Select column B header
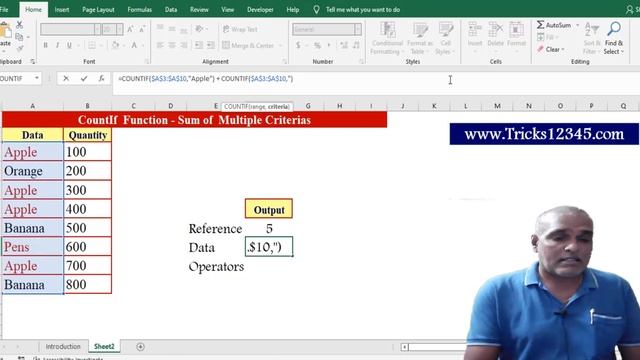Screen dimensions: 640x360 tap(87, 106)
